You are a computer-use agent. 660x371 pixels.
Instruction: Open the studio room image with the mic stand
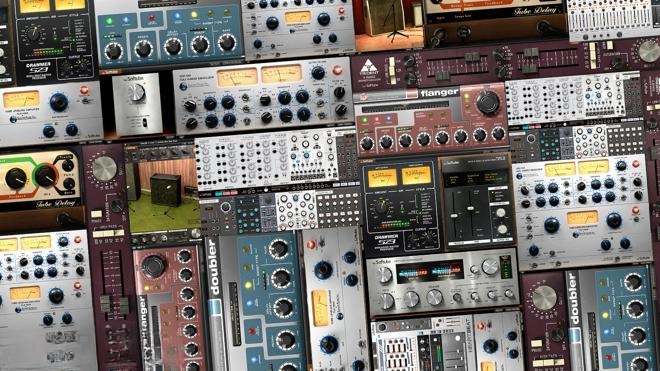tap(389, 23)
